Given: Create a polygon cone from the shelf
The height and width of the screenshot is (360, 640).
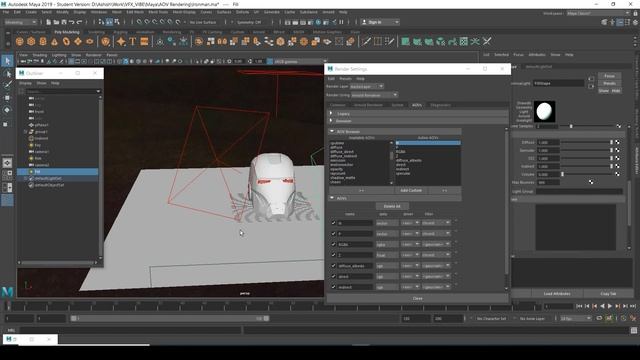Looking at the screenshot, I should coord(54,41).
